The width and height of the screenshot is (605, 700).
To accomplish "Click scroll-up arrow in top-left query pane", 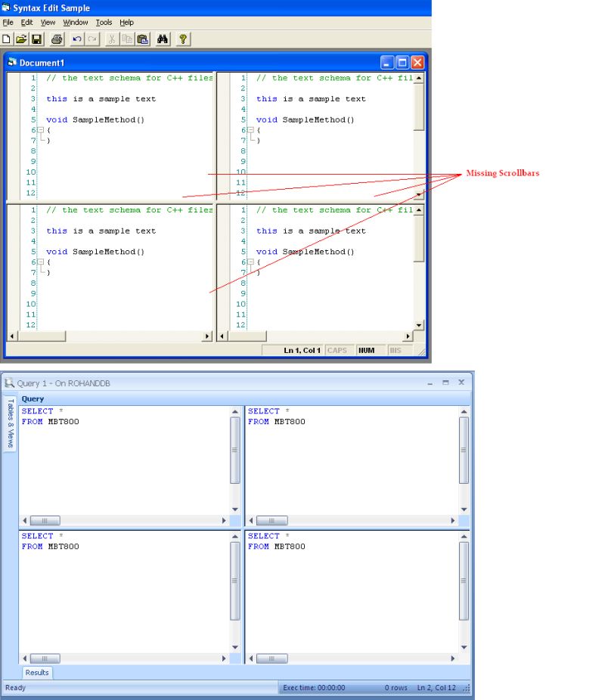I will coord(235,411).
